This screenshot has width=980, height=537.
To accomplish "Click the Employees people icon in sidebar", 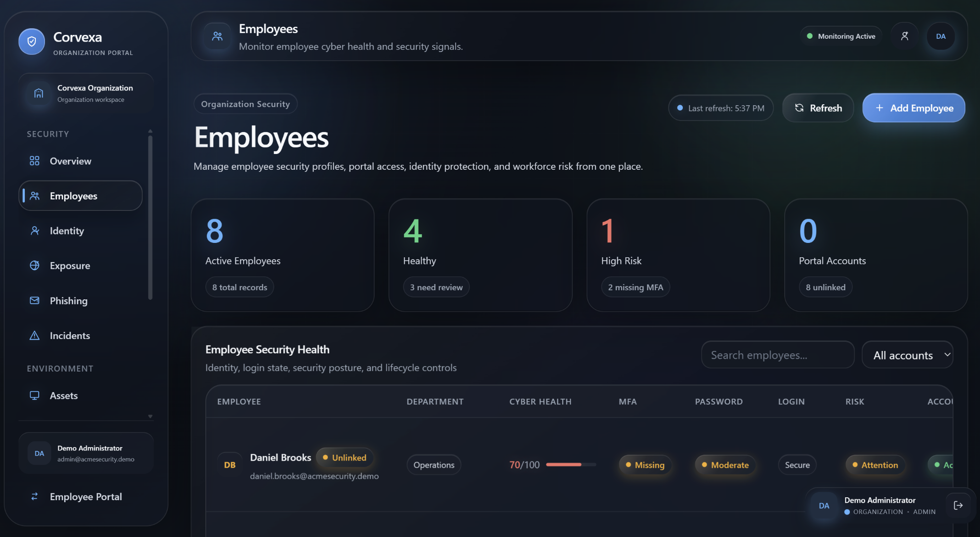I will coord(34,196).
